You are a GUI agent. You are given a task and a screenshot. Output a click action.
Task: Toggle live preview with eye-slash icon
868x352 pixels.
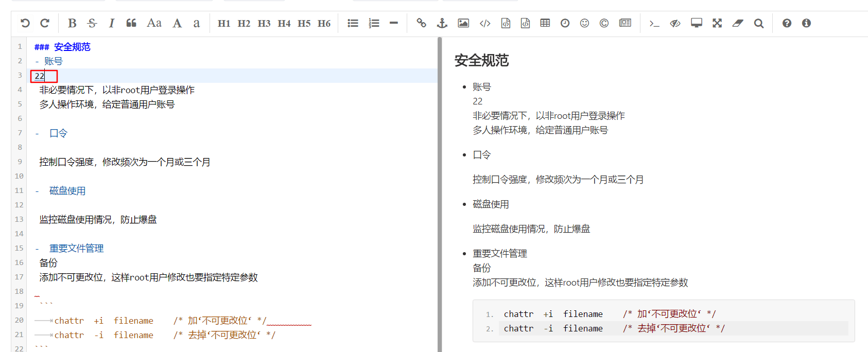(675, 23)
